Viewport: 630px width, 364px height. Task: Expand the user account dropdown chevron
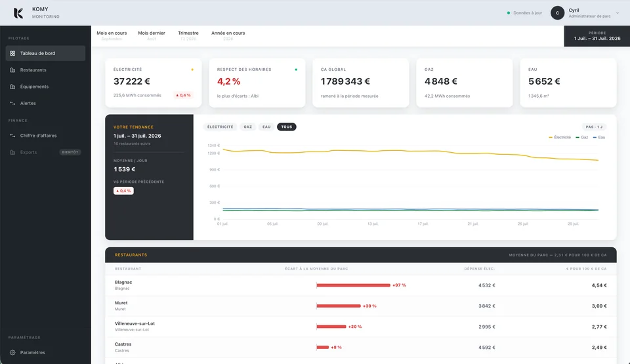pos(618,13)
